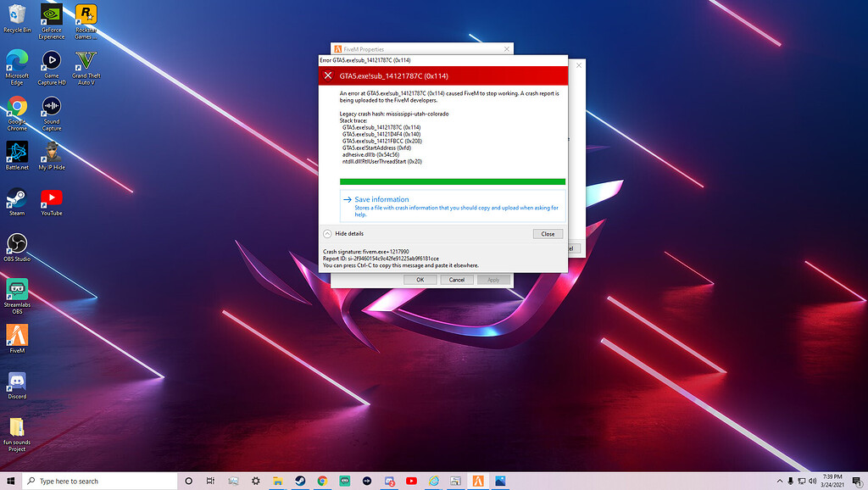The width and height of the screenshot is (868, 490).
Task: Switch to Streamlabs OBS in taskbar
Action: [344, 481]
